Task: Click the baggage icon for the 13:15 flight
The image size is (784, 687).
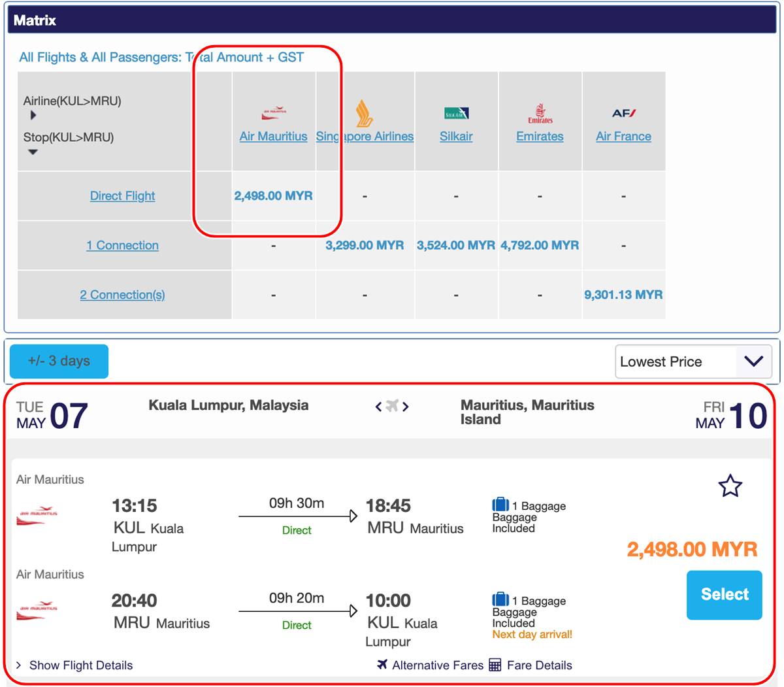Action: point(500,505)
